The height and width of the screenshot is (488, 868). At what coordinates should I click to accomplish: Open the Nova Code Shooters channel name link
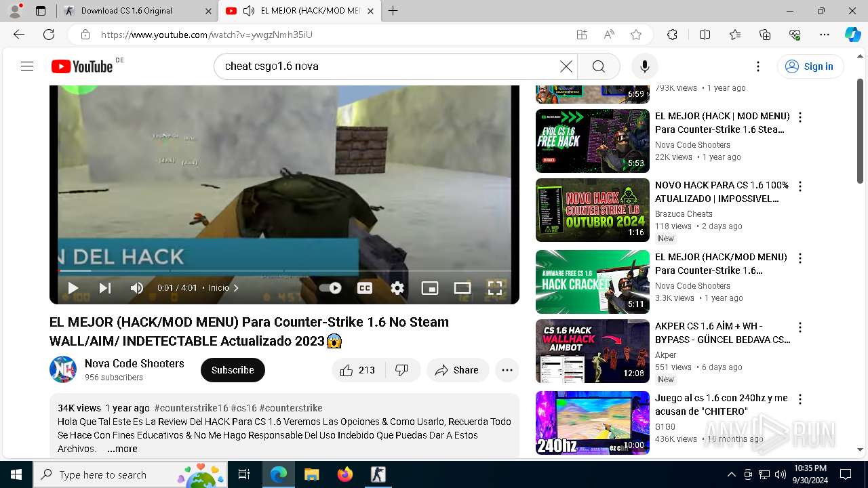pos(134,363)
